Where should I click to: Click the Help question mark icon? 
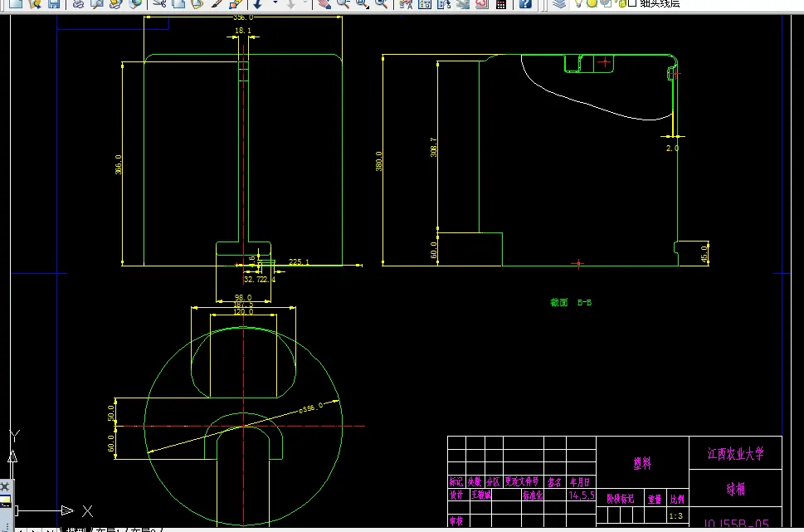525,3
